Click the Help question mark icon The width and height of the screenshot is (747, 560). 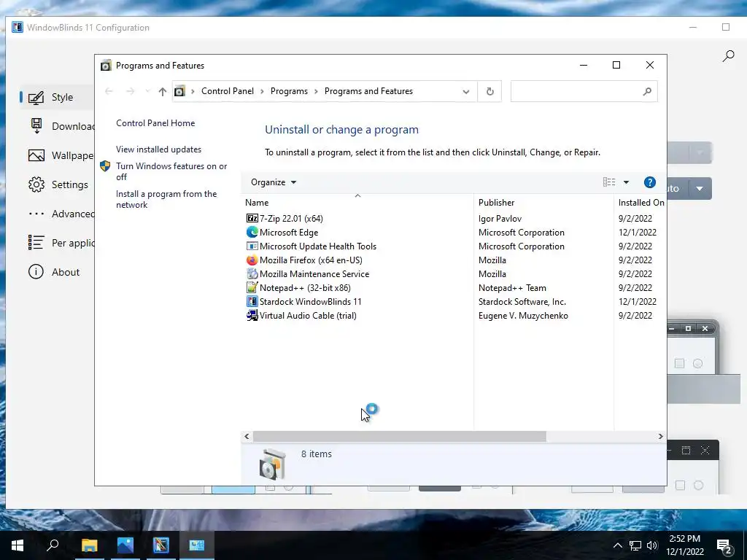click(x=649, y=182)
